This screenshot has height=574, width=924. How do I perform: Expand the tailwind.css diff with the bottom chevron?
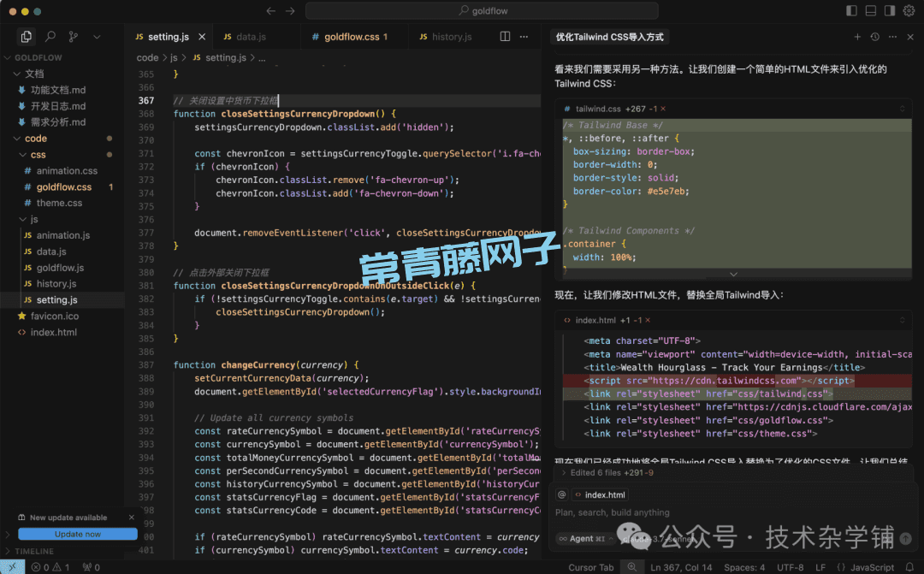point(733,274)
